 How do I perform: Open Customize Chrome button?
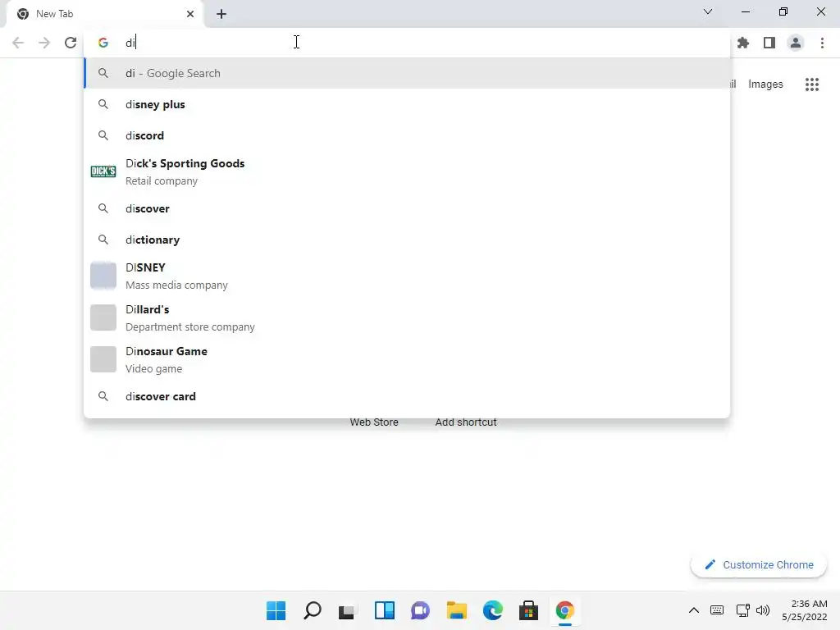point(759,564)
